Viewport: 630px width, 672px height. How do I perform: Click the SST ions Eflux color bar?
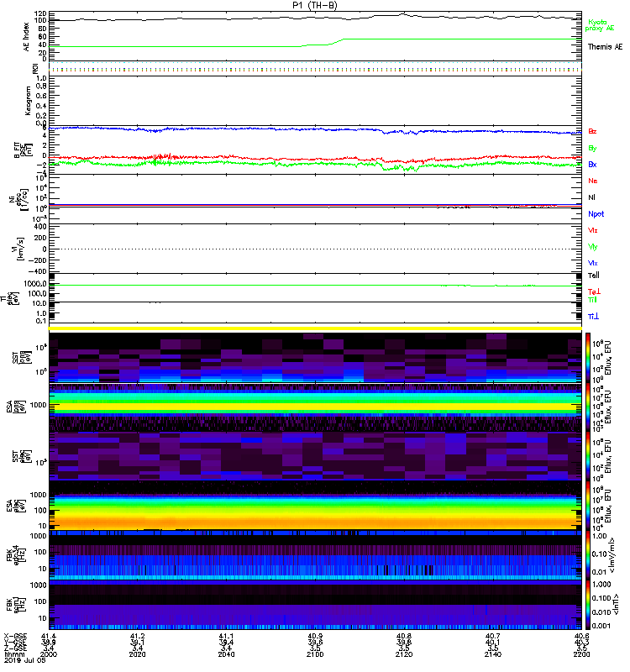point(588,358)
